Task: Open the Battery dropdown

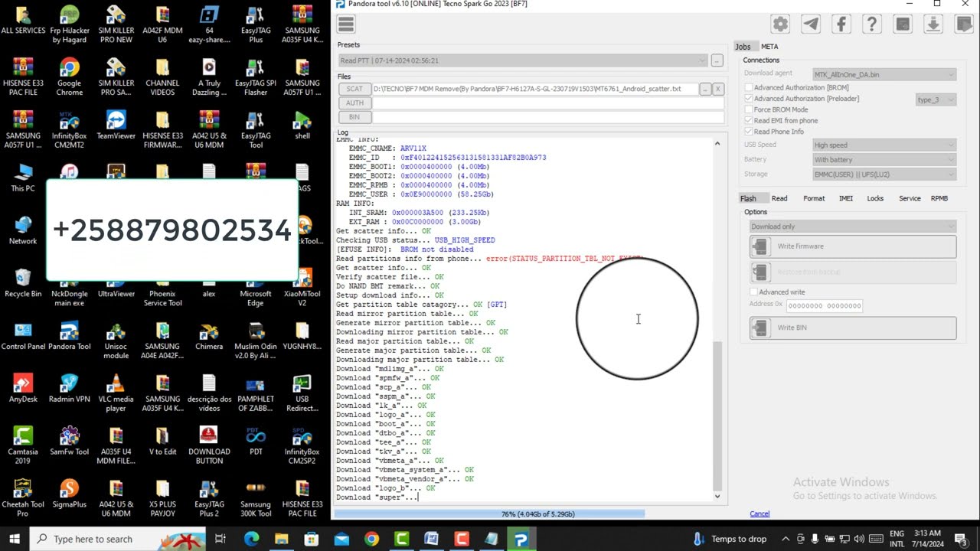Action: pyautogui.click(x=884, y=160)
